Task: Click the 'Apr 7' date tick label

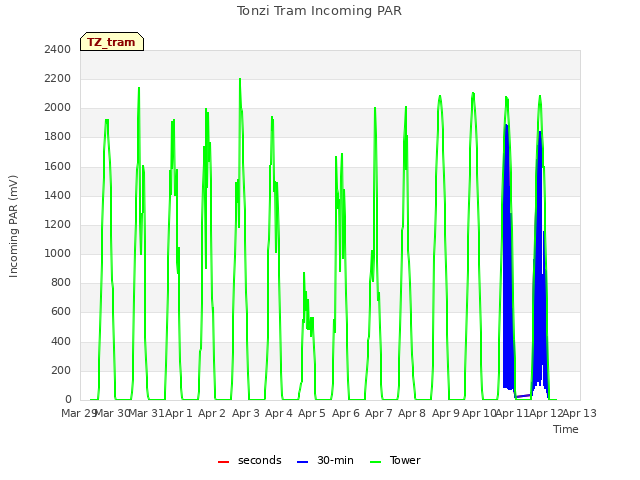Action: (x=379, y=413)
